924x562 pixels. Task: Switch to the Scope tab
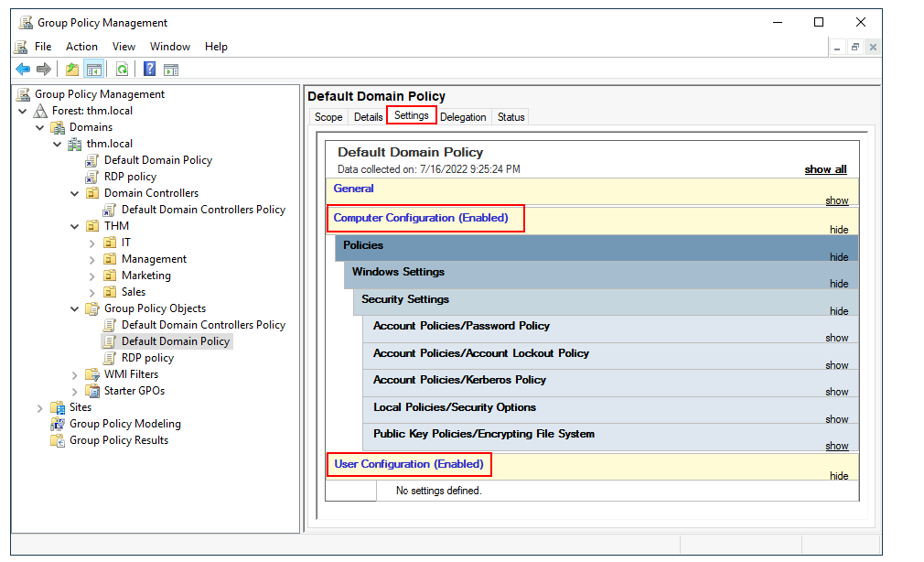tap(328, 117)
